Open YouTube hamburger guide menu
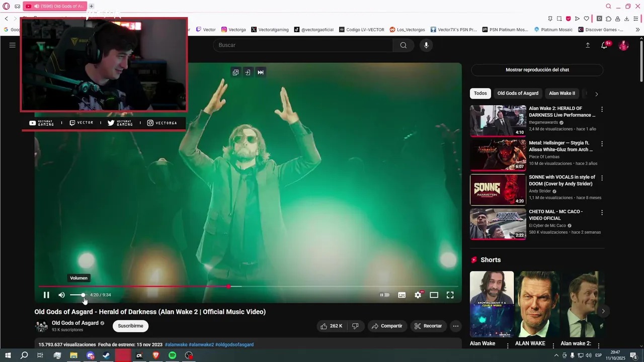This screenshot has width=644, height=362. pos(12,45)
